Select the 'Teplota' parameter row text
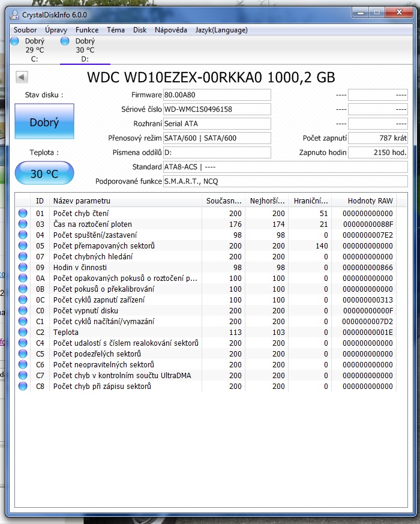 (66, 332)
